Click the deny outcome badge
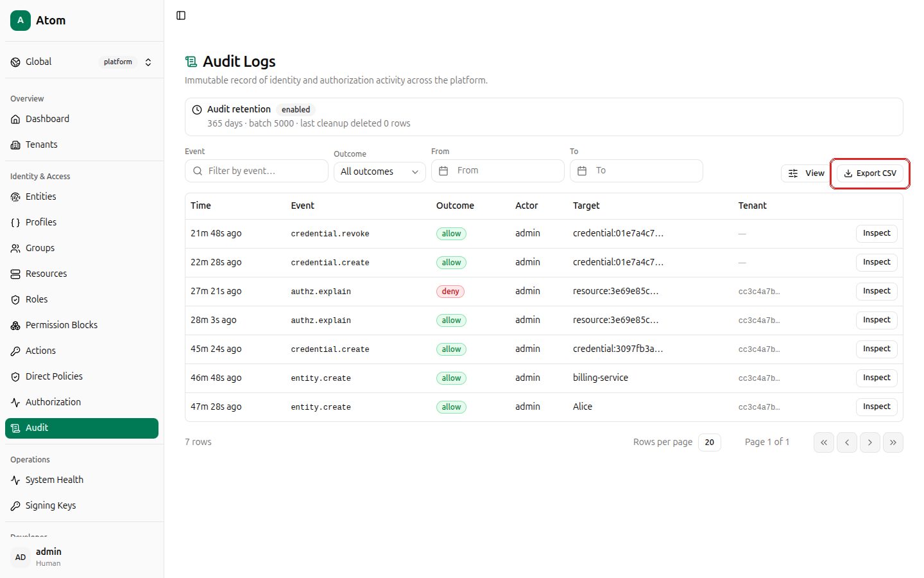This screenshot has height=578, width=924. point(450,292)
